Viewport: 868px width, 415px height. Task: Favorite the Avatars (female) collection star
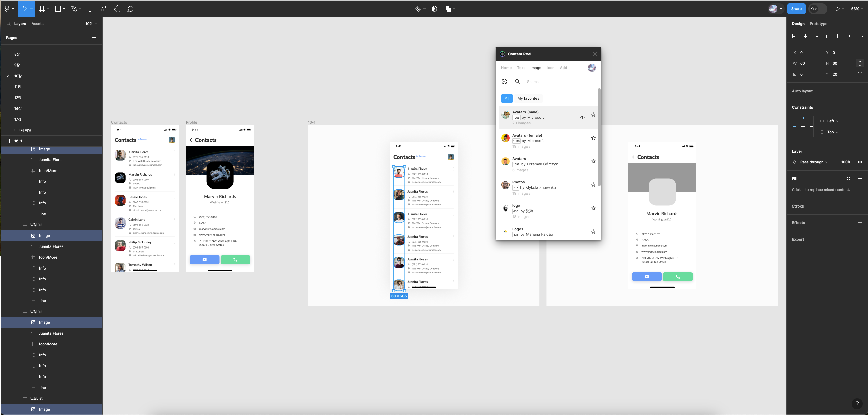pos(593,138)
